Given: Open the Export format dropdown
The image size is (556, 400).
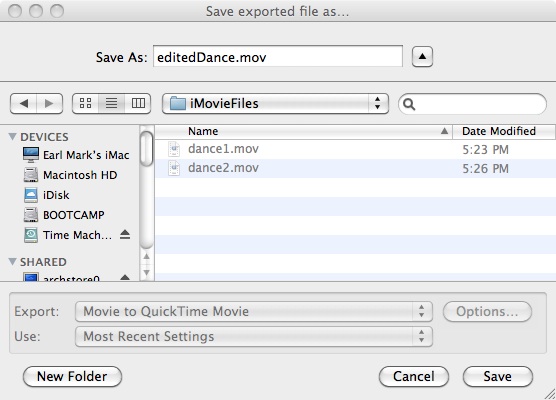Looking at the screenshot, I should pos(254,311).
